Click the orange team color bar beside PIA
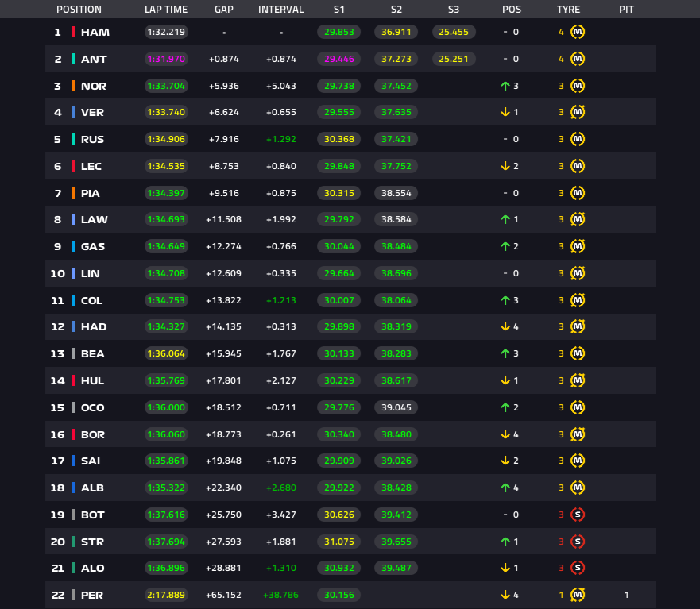 pyautogui.click(x=73, y=193)
